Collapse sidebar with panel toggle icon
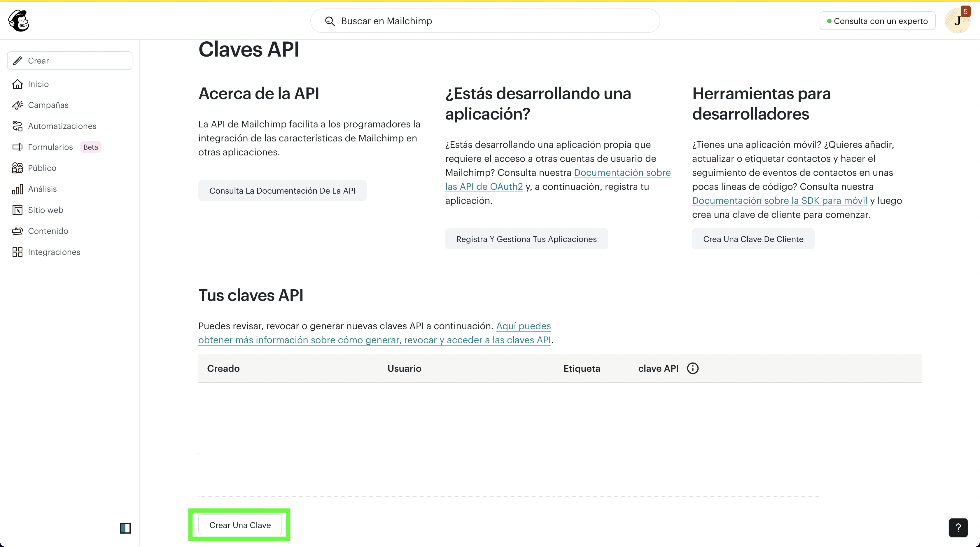The image size is (980, 547). coord(125,528)
